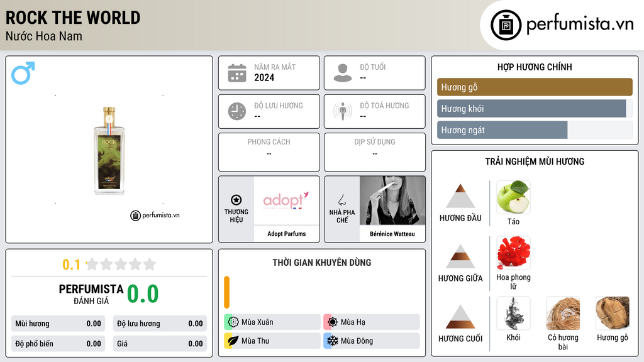The height and width of the screenshot is (362, 644).
Task: Click the star badge icon above Thương hiệu
Action: point(236,200)
